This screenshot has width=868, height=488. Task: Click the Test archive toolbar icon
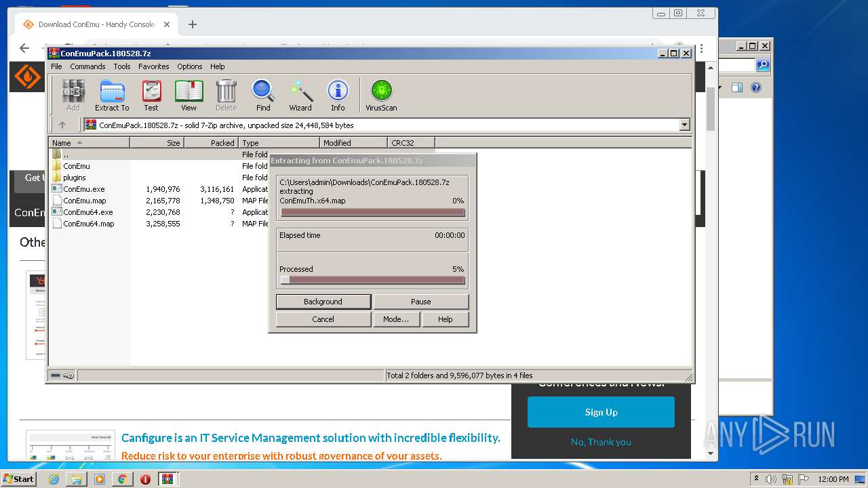coord(151,95)
